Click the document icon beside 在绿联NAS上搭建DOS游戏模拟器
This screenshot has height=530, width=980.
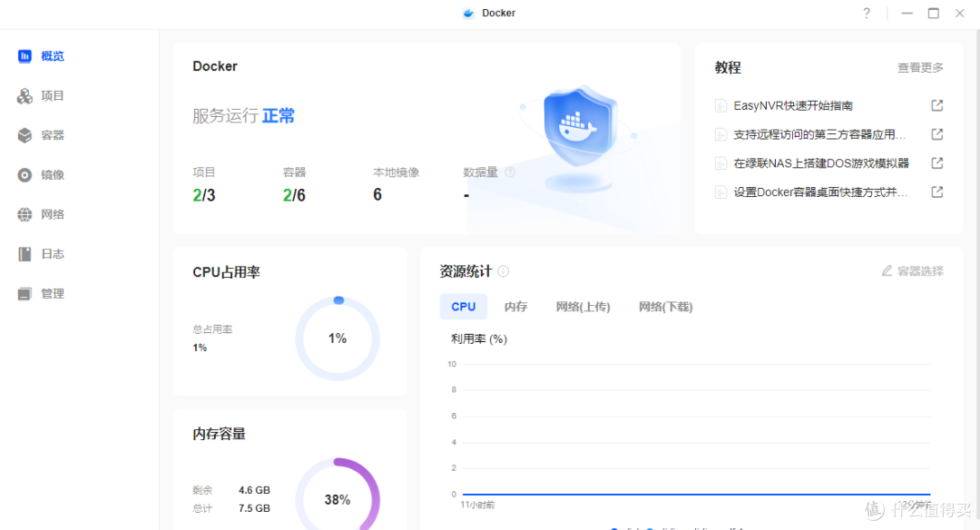[x=720, y=163]
